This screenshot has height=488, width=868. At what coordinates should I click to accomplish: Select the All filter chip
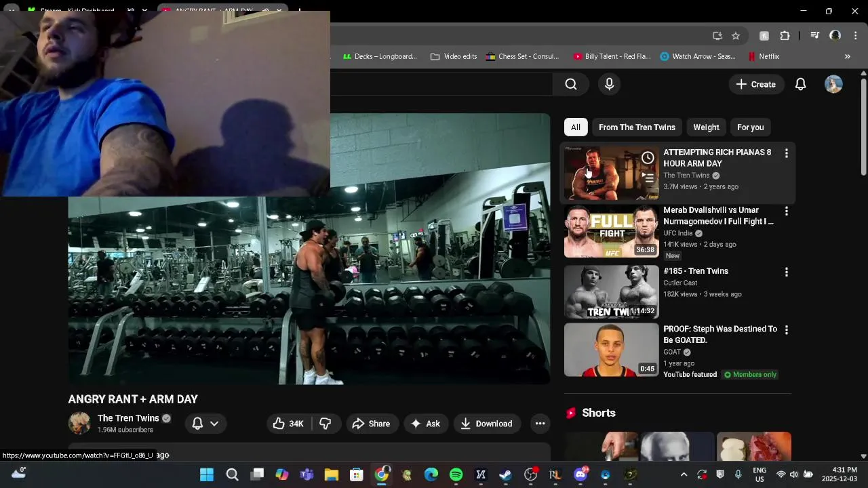point(575,127)
